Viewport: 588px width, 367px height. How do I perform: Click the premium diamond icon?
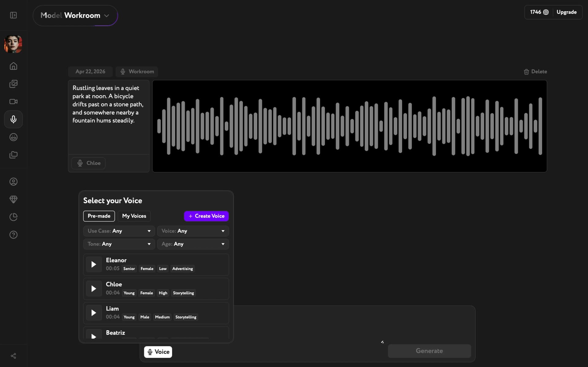13,199
